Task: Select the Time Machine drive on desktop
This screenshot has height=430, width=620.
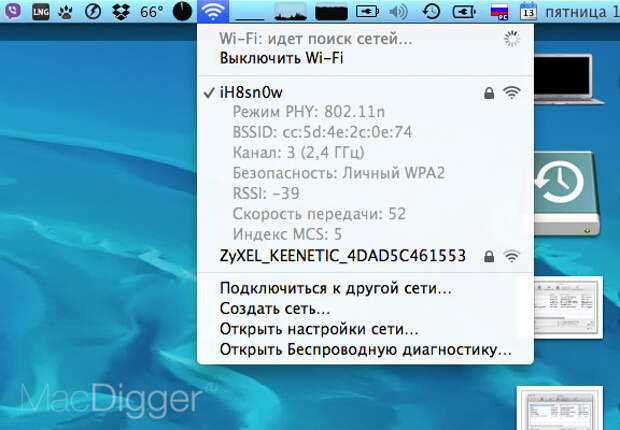Action: point(566,194)
